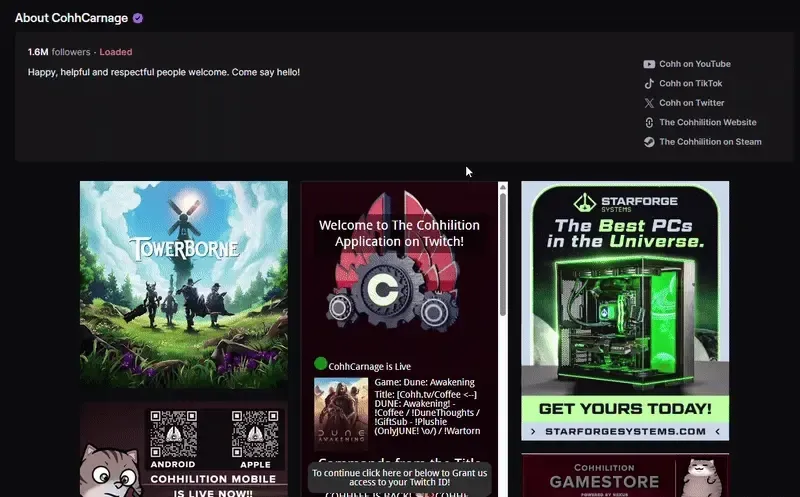Click the Dune Awakening game cover thumbnail
The width and height of the screenshot is (800, 497).
[341, 413]
